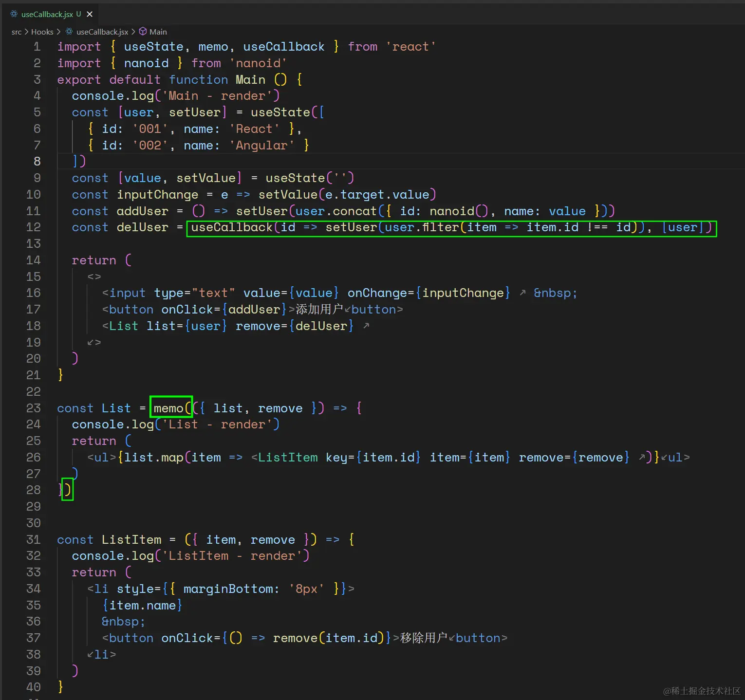Viewport: 745px width, 700px height.
Task: Click 'ListItem' declaration on line 31
Action: (131, 540)
